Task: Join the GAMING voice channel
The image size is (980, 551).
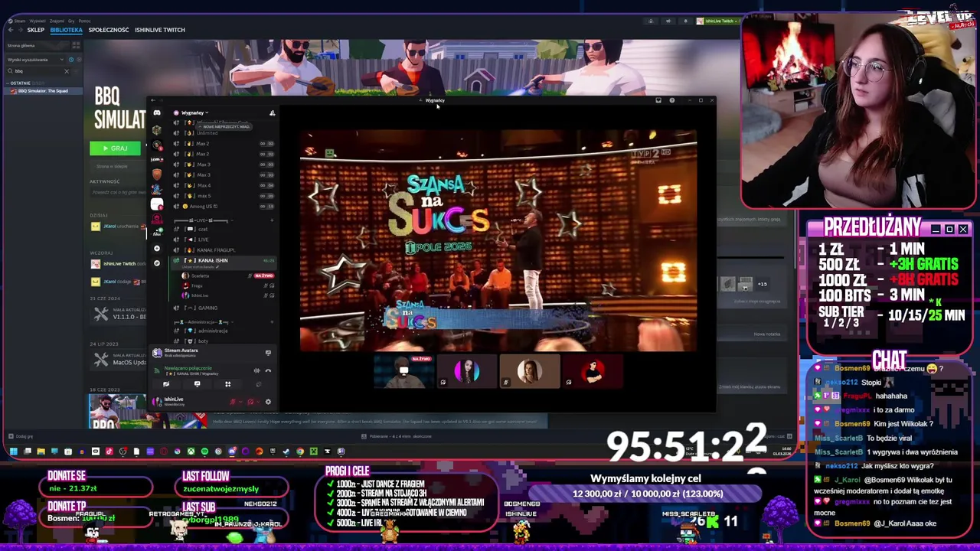Action: (x=222, y=308)
